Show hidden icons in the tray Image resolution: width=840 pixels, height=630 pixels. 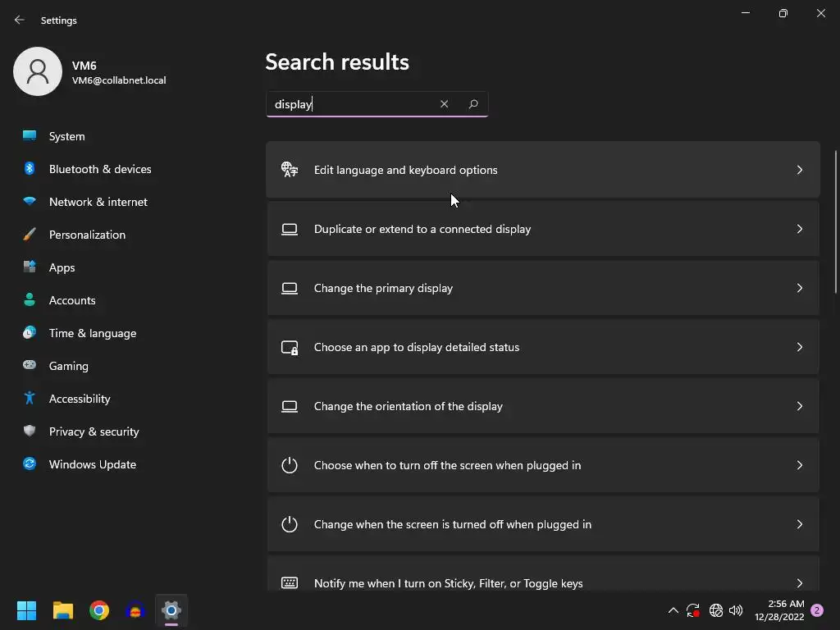(x=673, y=610)
